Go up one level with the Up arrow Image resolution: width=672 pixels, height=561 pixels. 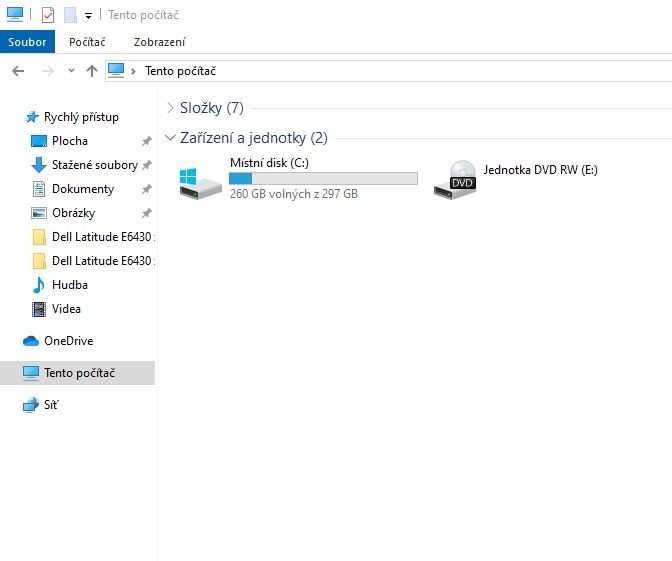coord(92,71)
